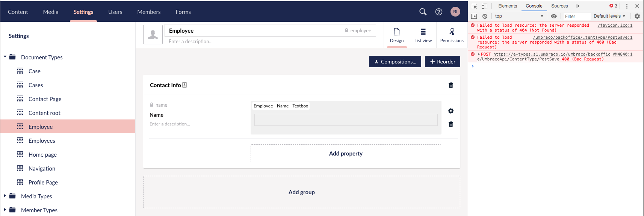The image size is (644, 216).
Task: Delete the Name property via trash icon
Action: (x=451, y=124)
